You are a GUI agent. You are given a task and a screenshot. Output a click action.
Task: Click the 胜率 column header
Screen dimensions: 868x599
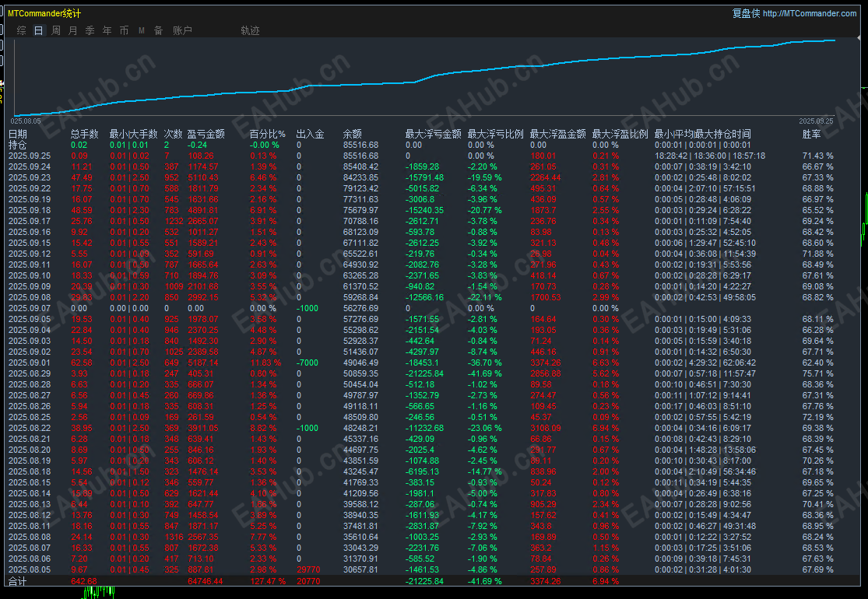pyautogui.click(x=811, y=134)
